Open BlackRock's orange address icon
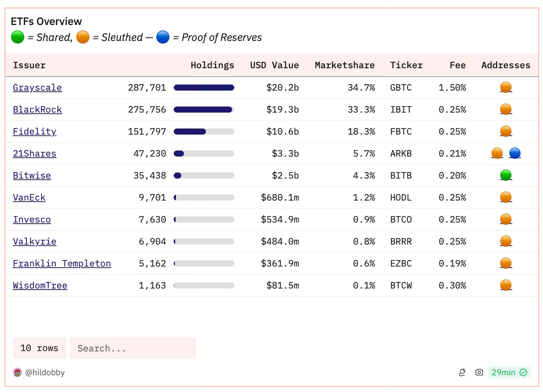543x392 pixels. pyautogui.click(x=506, y=110)
